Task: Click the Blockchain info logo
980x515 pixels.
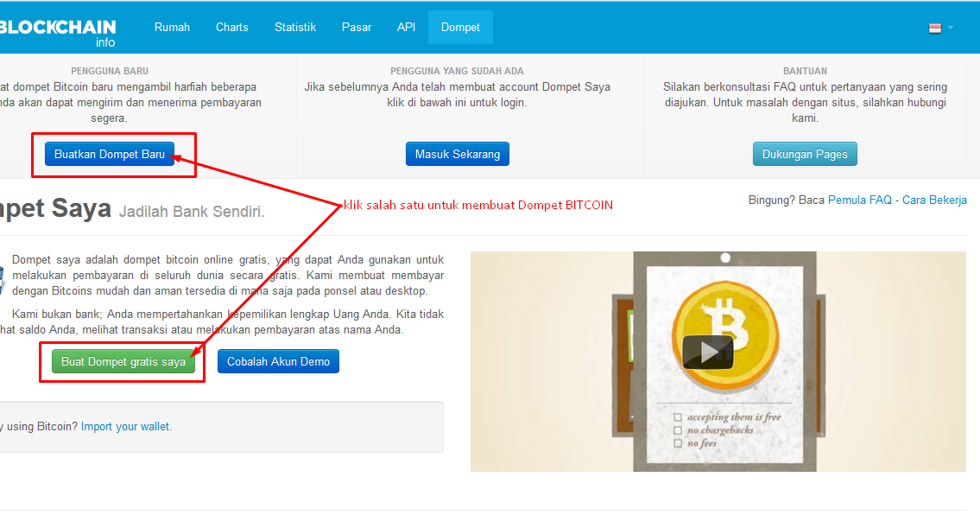Action: point(58,33)
